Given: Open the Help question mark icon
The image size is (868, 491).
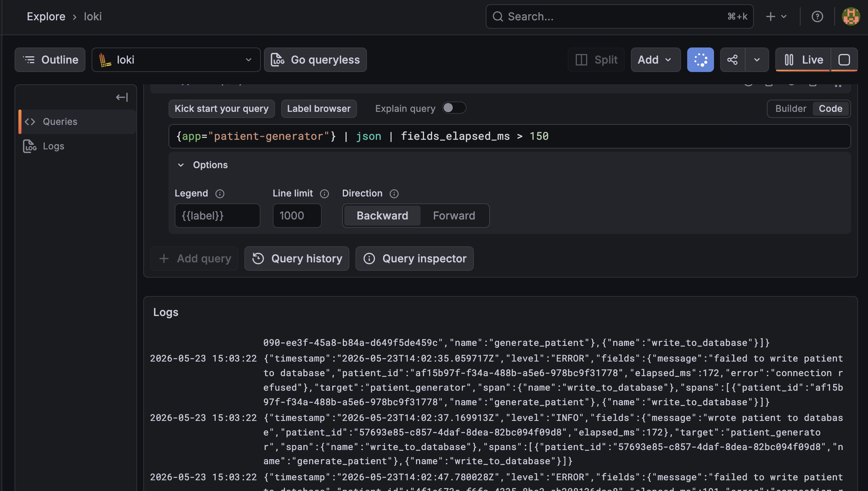Looking at the screenshot, I should click(x=817, y=16).
